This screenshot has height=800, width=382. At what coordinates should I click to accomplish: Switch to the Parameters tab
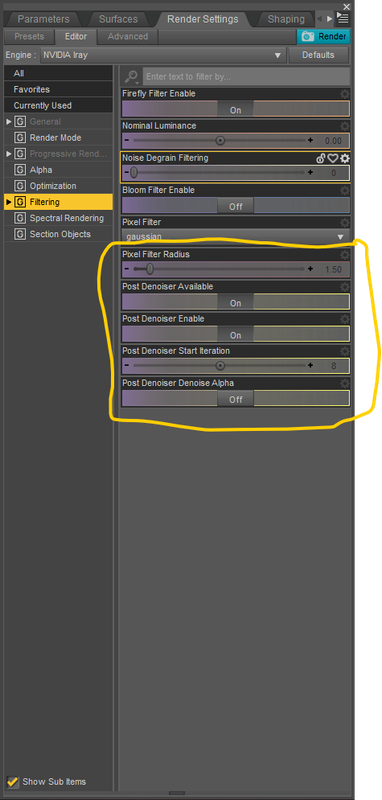43,19
